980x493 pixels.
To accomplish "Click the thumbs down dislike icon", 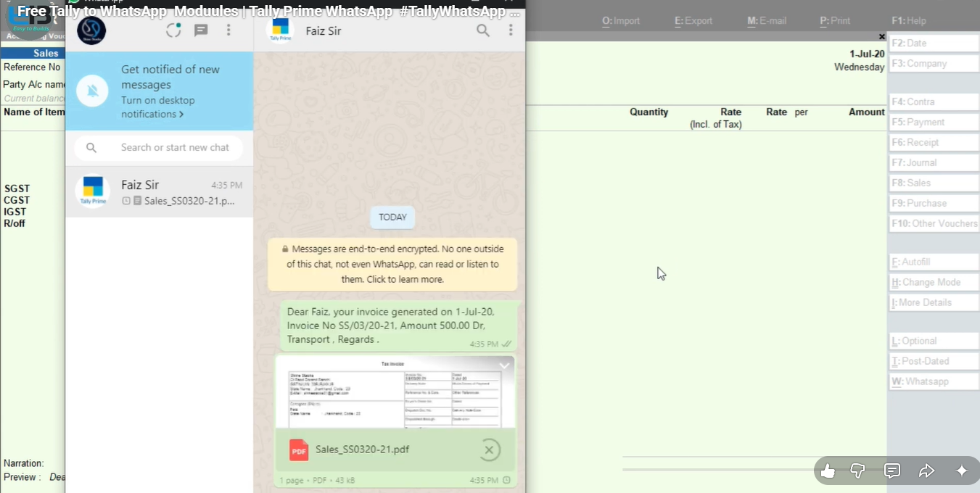I will tap(857, 471).
